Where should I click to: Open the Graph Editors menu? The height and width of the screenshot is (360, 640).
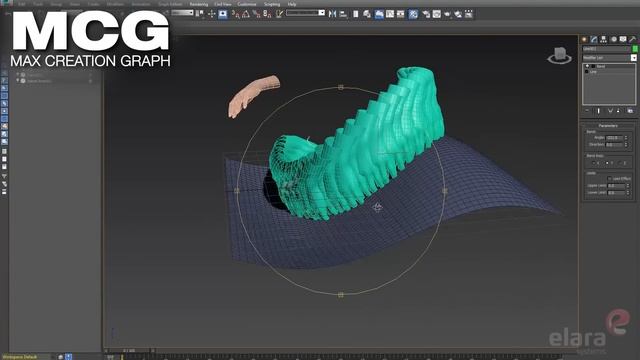[x=170, y=4]
